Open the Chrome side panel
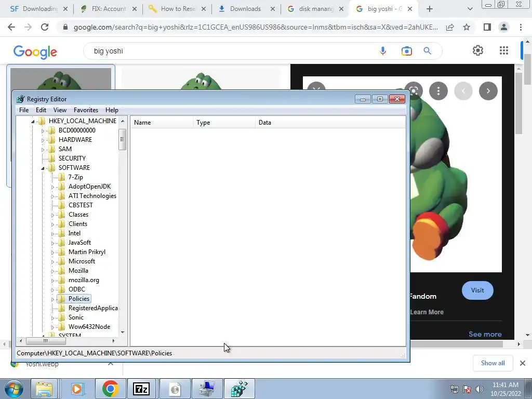This screenshot has width=532, height=399. pos(487,27)
